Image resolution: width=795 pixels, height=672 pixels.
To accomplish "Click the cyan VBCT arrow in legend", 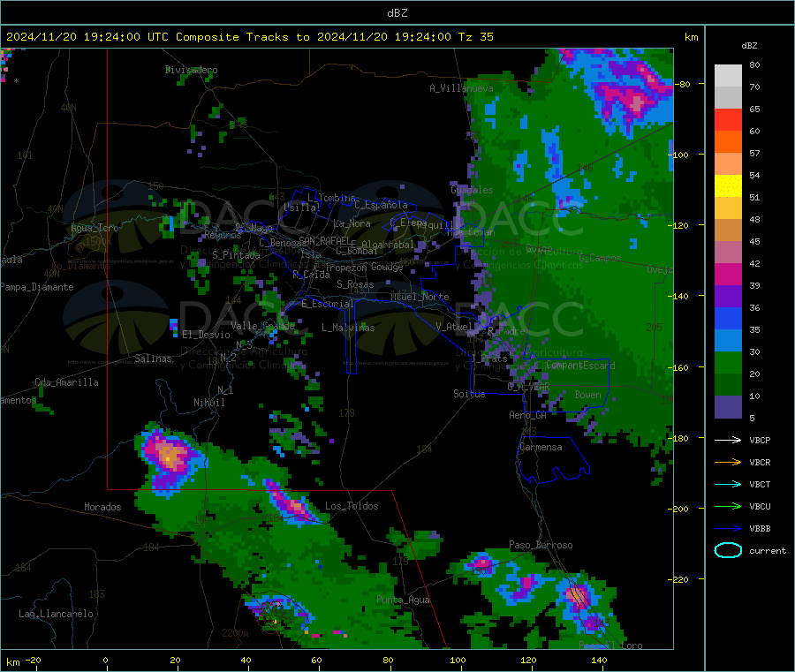I will point(728,484).
